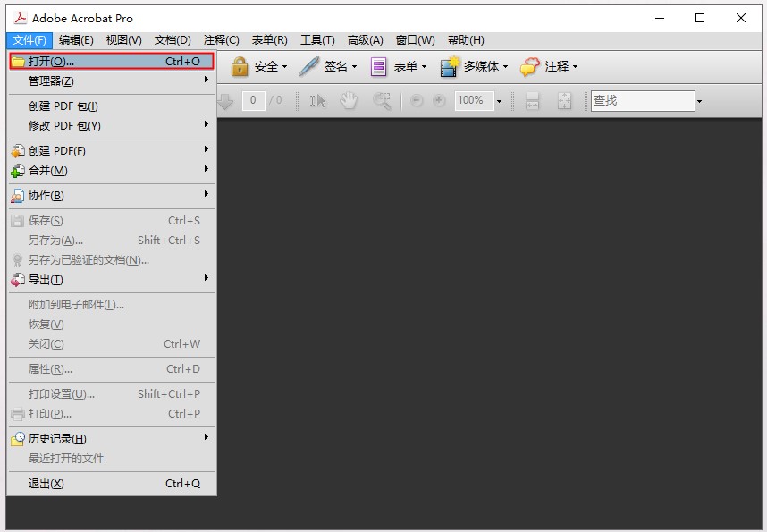Click the Sign (签名) pen icon
Viewport: 767px width, 532px height.
coord(309,66)
